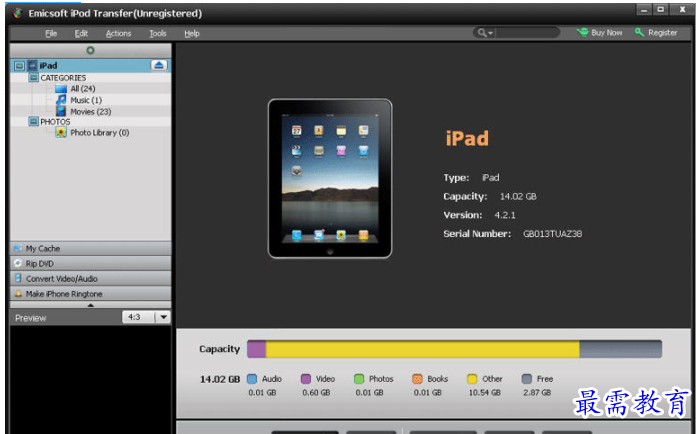
Task: Select Movies (23) category
Action: pos(91,112)
